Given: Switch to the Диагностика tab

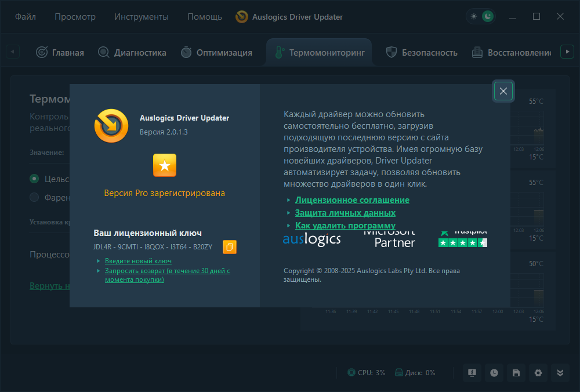Looking at the screenshot, I should (x=132, y=53).
